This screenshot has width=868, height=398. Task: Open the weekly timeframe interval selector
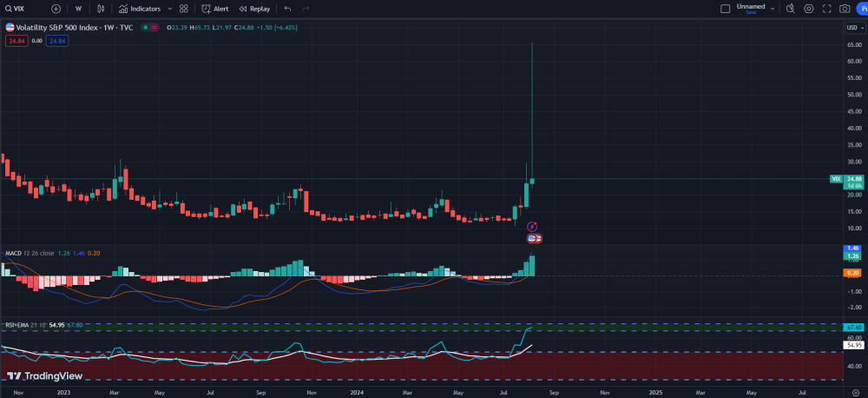click(78, 9)
